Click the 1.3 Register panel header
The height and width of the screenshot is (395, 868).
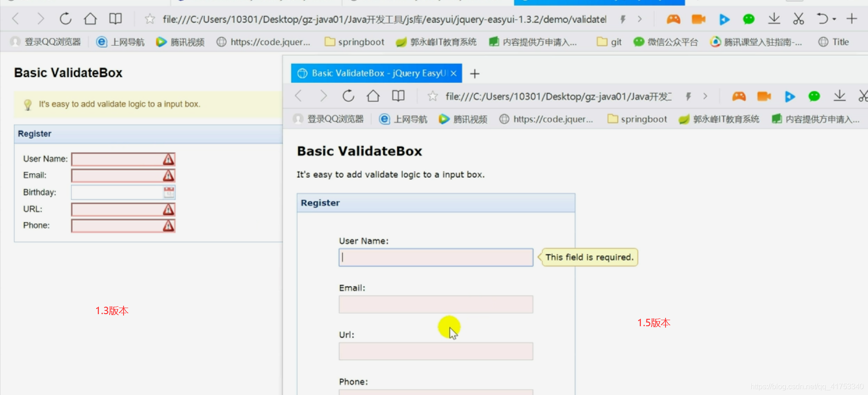click(149, 134)
